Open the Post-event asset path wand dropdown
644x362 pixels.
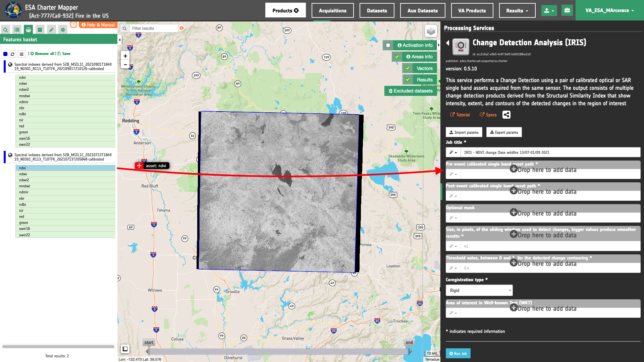point(453,196)
